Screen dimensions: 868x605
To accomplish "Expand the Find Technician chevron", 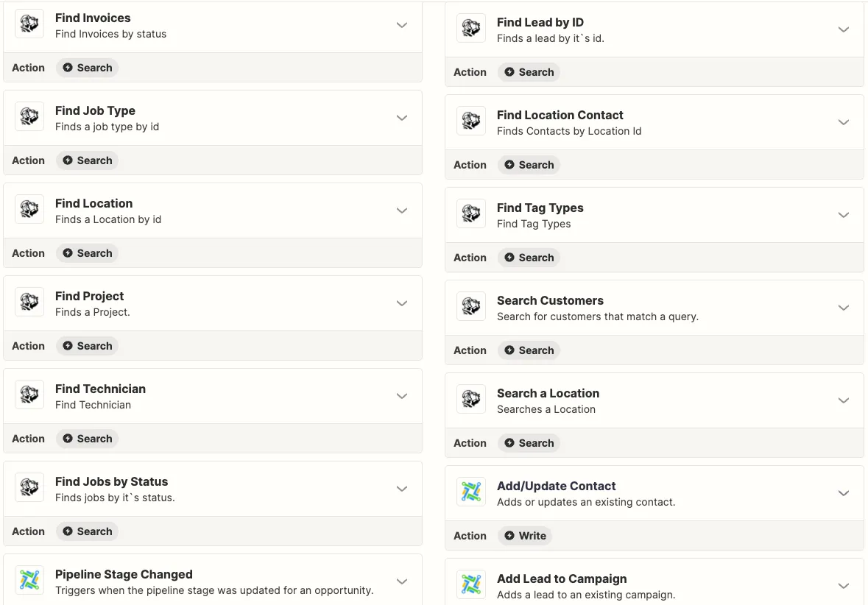I will 402,396.
